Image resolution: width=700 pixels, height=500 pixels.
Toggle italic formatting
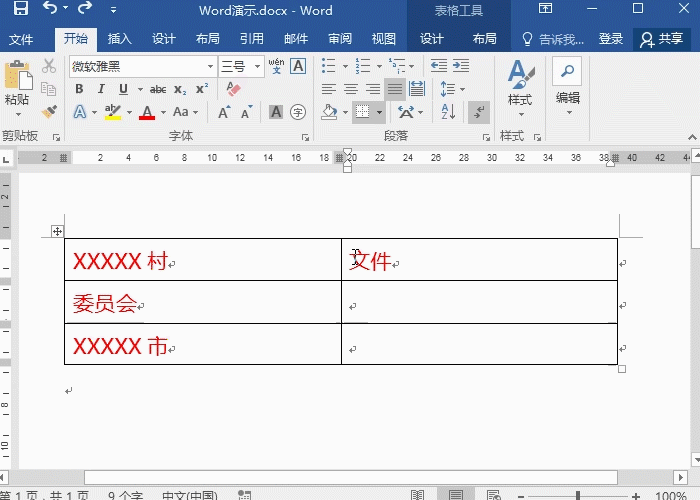pyautogui.click(x=101, y=89)
